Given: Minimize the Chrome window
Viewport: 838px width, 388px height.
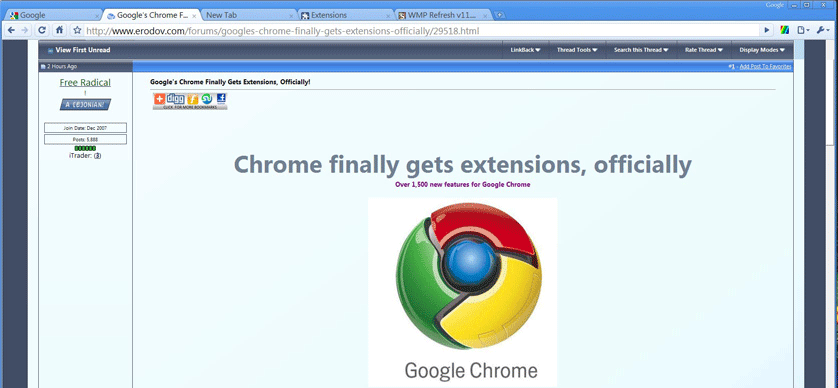Looking at the screenshot, I should tap(795, 5).
